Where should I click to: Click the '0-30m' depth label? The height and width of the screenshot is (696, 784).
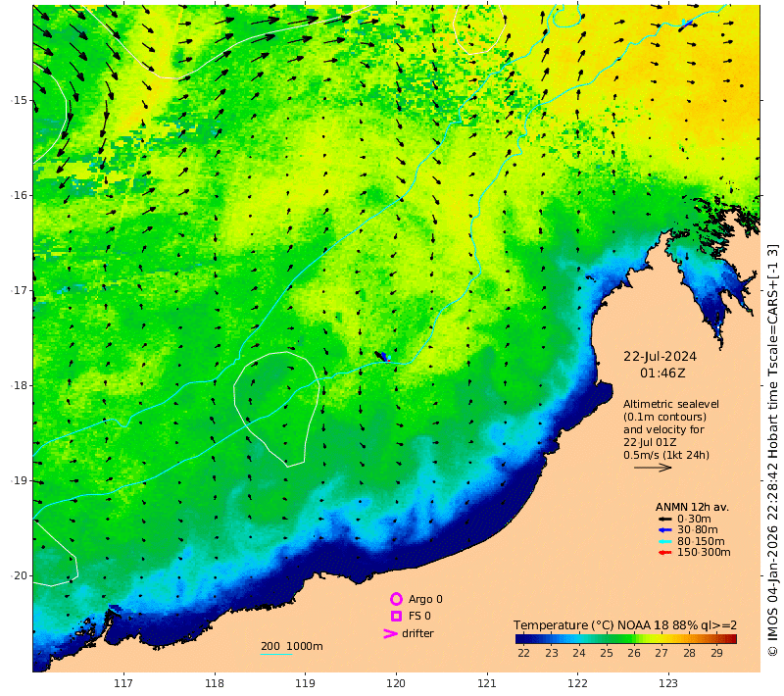694,519
